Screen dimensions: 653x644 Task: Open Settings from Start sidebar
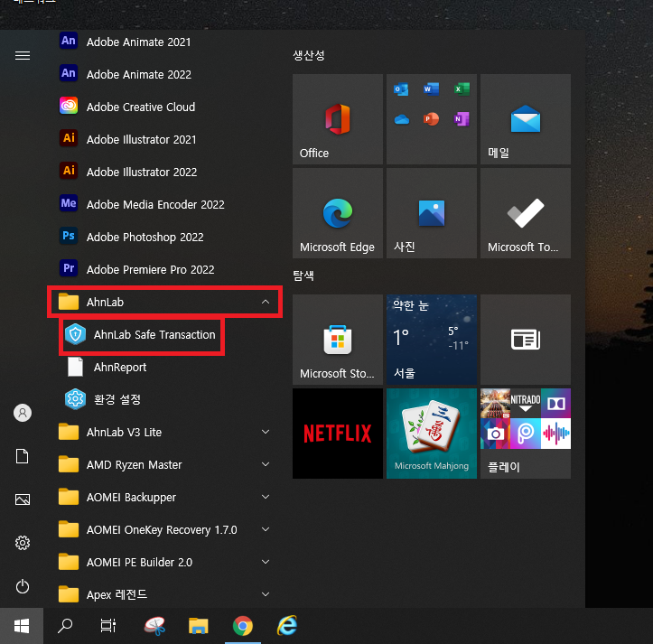(x=23, y=543)
